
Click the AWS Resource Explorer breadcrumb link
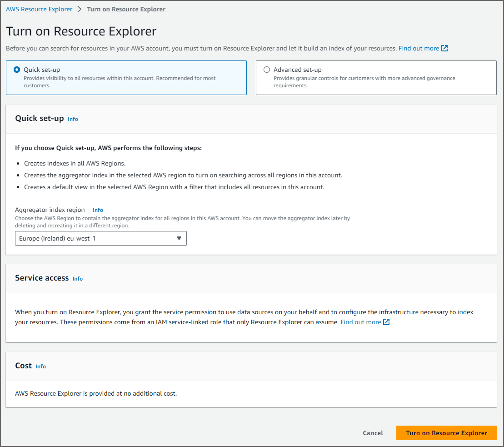(x=39, y=10)
